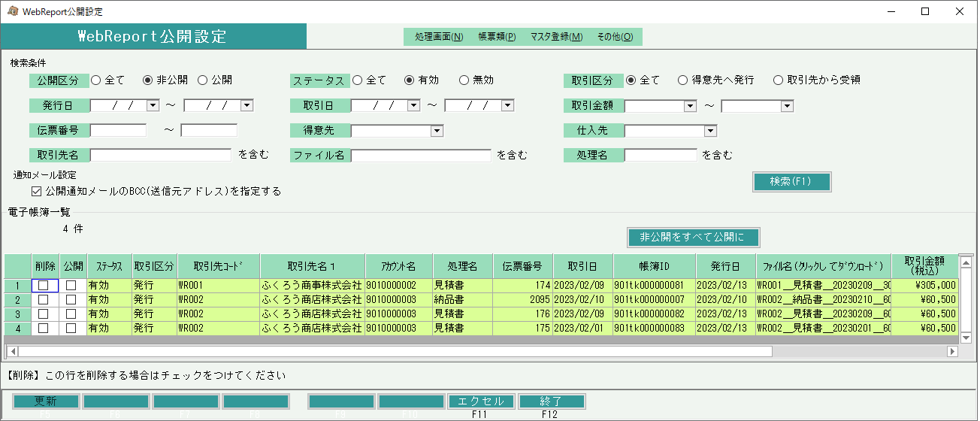Click the 取引先名 text field
This screenshot has width=980, height=421.
click(x=161, y=155)
